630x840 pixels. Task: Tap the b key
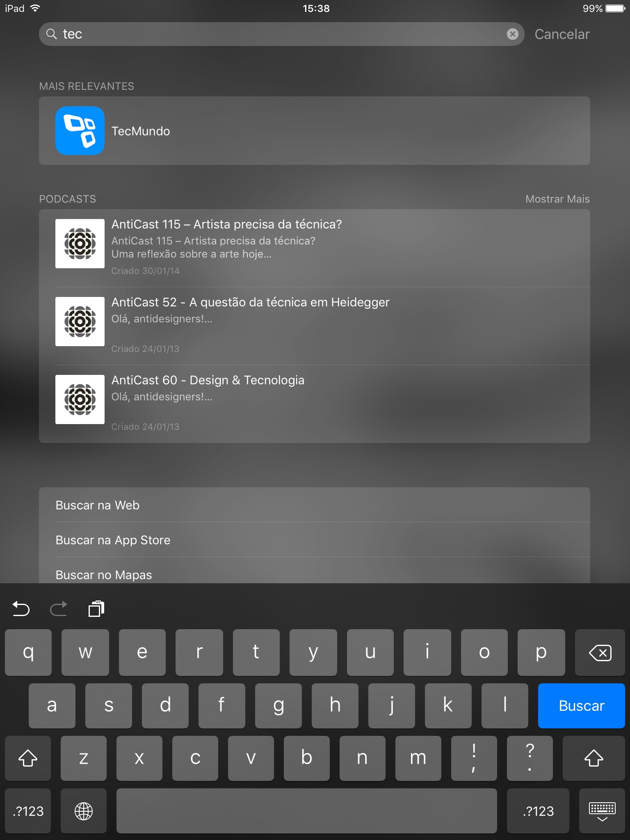tap(307, 758)
